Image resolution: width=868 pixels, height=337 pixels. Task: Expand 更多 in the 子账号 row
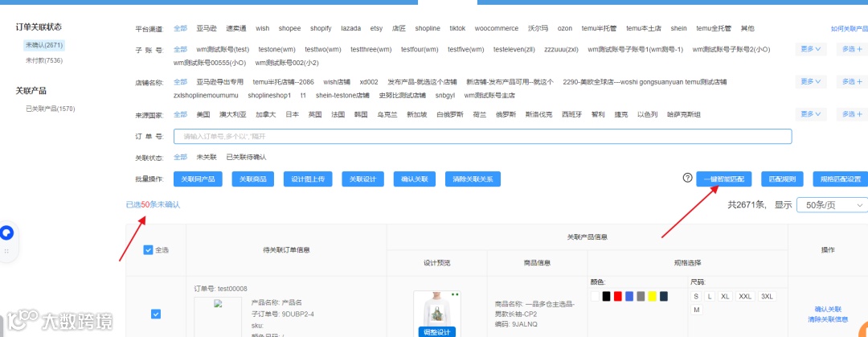click(x=810, y=49)
